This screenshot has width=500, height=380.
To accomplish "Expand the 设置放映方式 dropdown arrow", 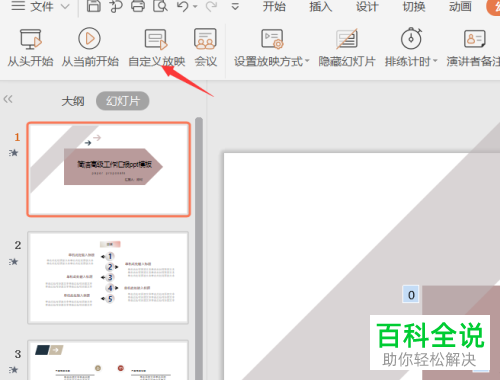I will 307,61.
